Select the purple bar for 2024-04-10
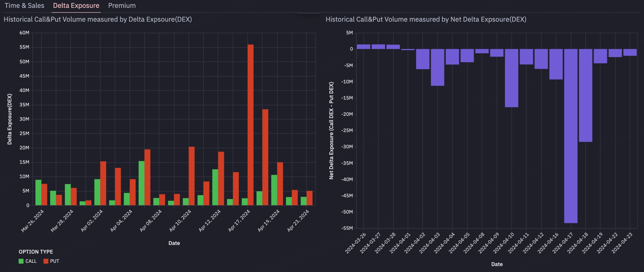 (x=511, y=78)
